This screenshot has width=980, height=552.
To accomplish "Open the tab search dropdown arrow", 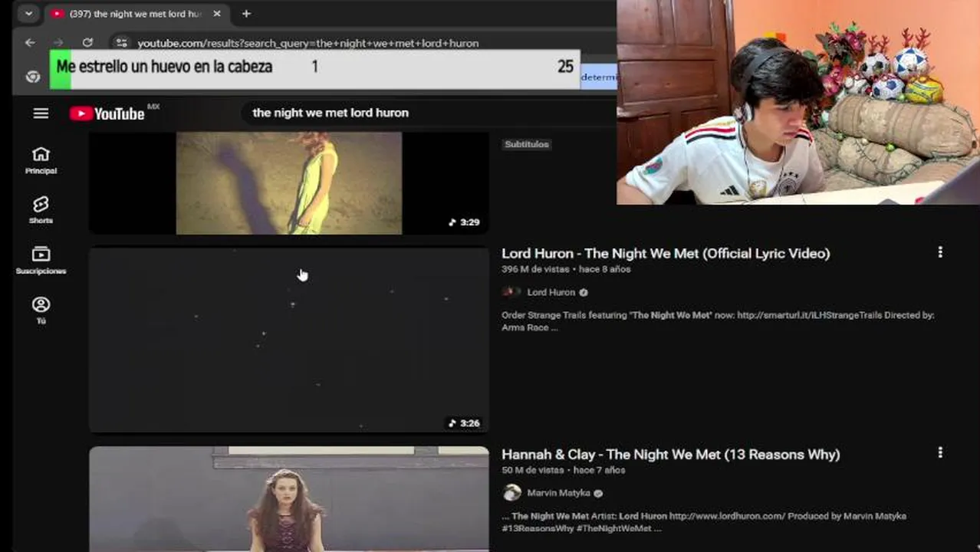I will click(28, 14).
